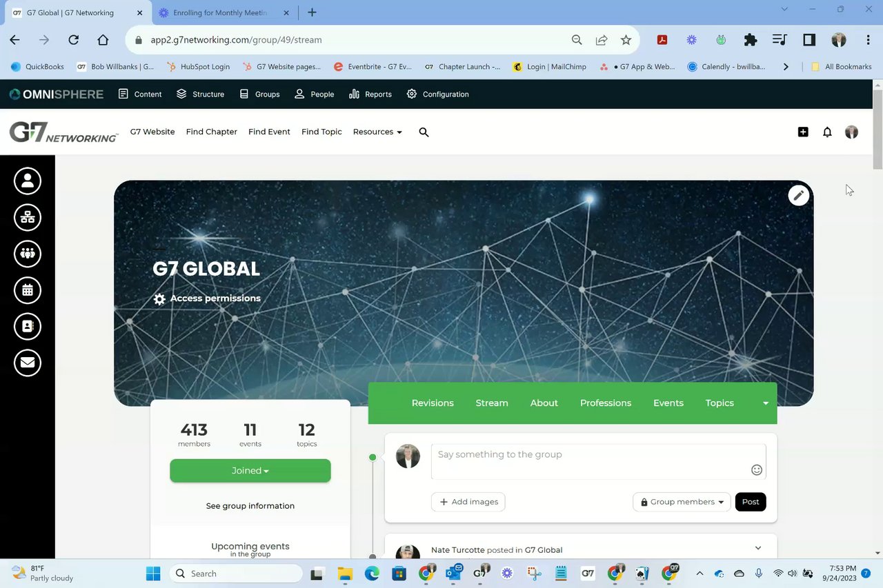Open Windows Start menu

pos(153,574)
